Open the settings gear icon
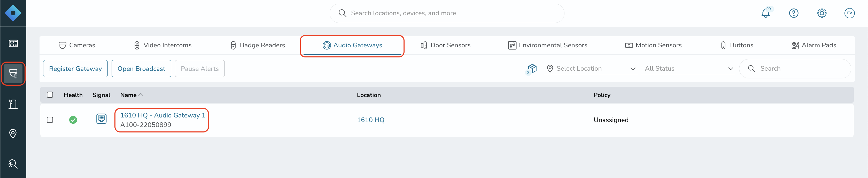 click(822, 13)
